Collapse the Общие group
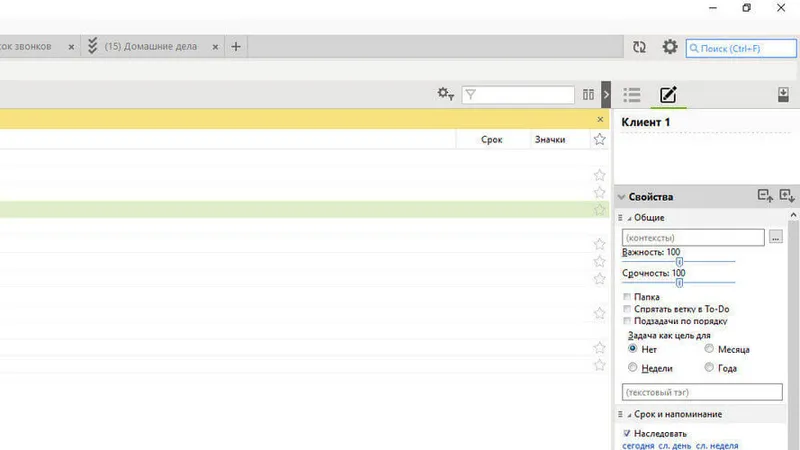The image size is (800, 450). coord(630,218)
